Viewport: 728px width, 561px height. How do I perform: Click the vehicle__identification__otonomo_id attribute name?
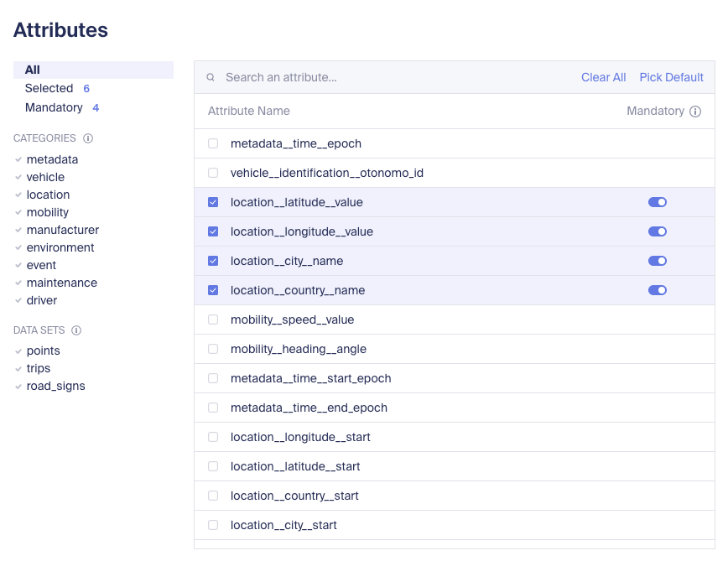coord(327,173)
